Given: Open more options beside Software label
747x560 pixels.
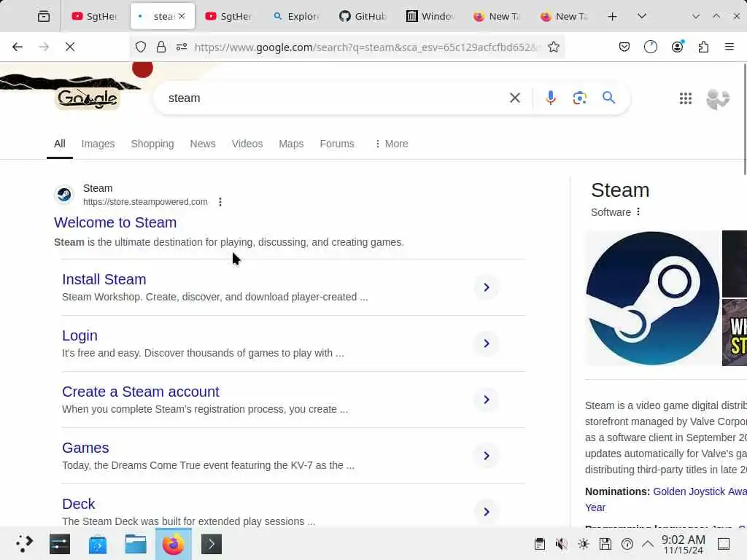Looking at the screenshot, I should pos(638,212).
